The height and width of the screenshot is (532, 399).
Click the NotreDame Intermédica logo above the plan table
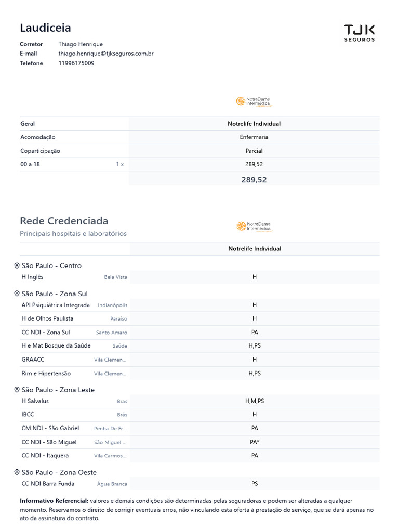click(x=253, y=101)
